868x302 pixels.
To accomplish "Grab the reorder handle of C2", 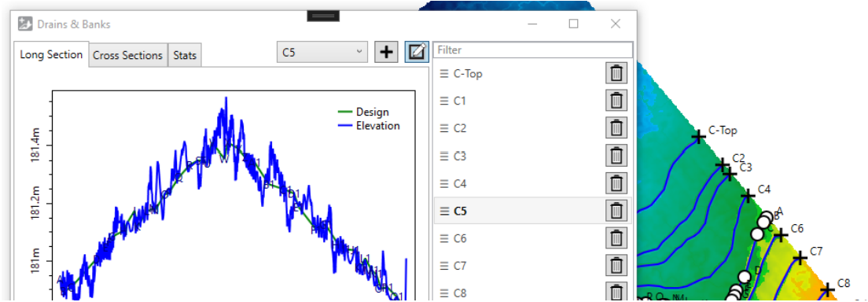I will pyautogui.click(x=443, y=128).
